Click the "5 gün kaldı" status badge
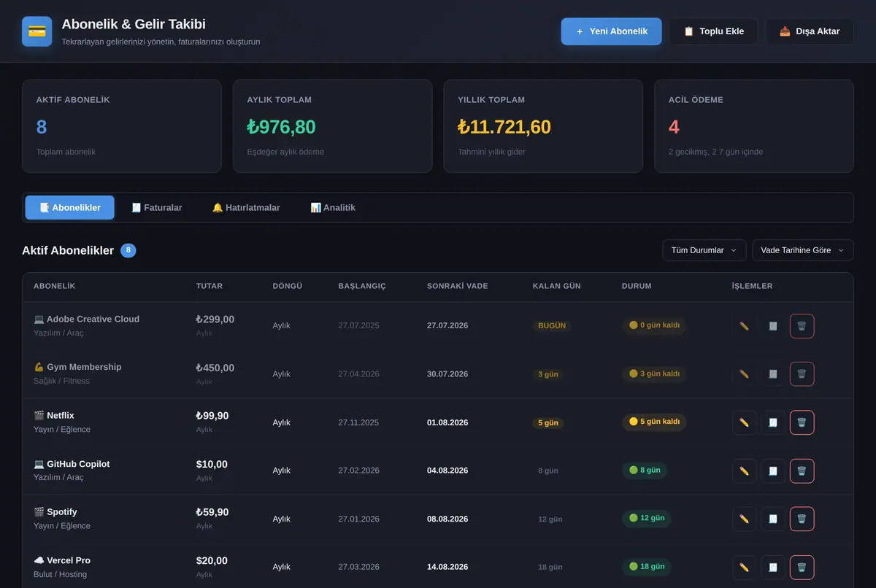876x588 pixels. coord(654,422)
